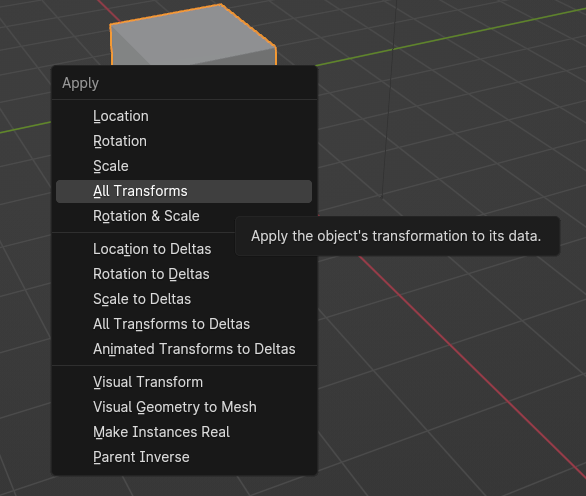
Task: Click the red X axis line
Action: (471, 366)
